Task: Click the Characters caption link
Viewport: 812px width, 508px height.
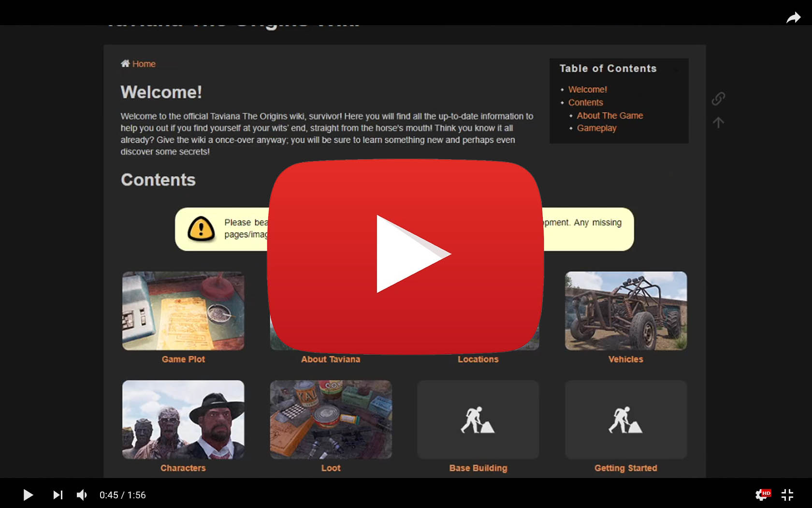Action: point(183,468)
